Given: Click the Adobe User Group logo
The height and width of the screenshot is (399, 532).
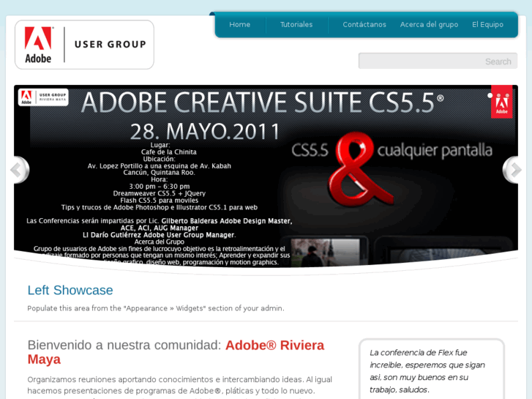Looking at the screenshot, I should click(x=84, y=45).
